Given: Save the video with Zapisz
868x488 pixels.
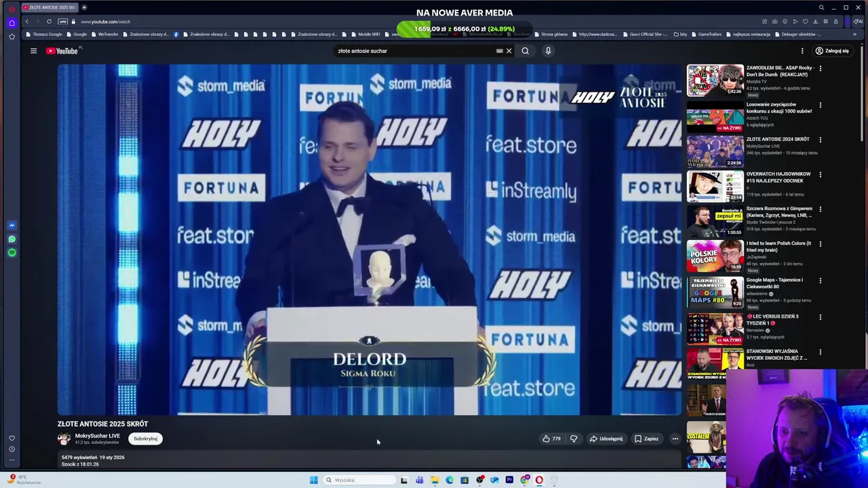Looking at the screenshot, I should click(x=646, y=439).
